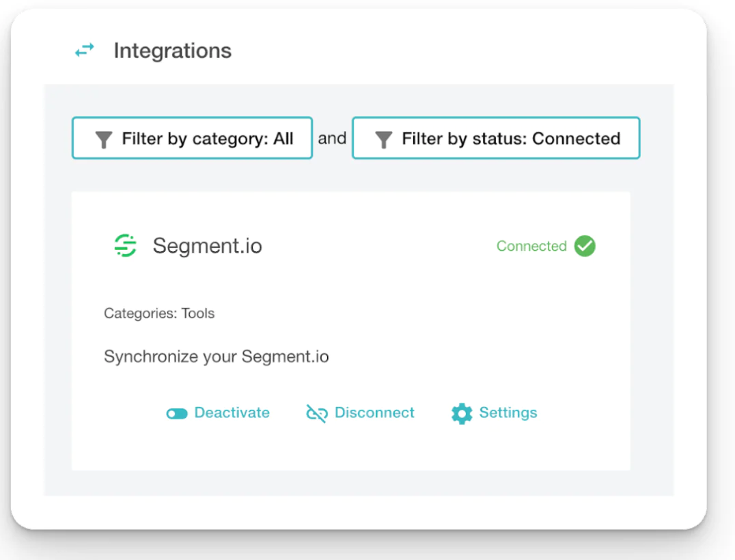Image resolution: width=735 pixels, height=560 pixels.
Task: Open Segment.io Settings text link
Action: 508,412
